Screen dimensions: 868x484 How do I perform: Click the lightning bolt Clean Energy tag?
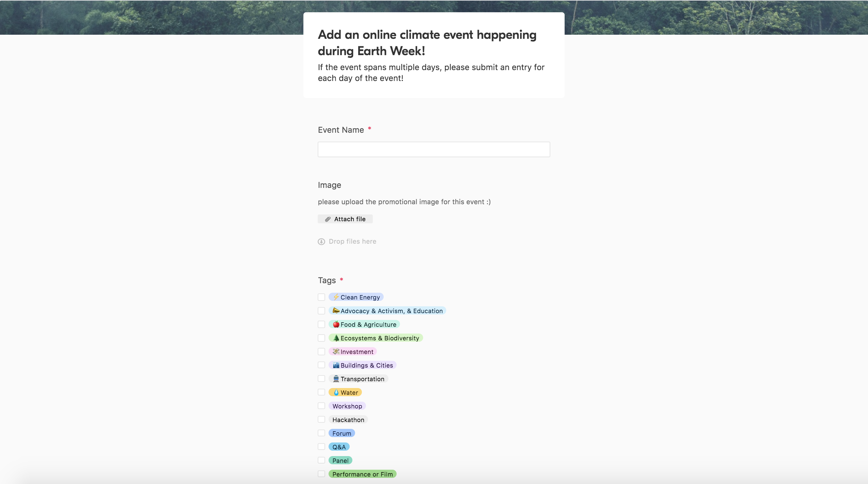coord(356,297)
